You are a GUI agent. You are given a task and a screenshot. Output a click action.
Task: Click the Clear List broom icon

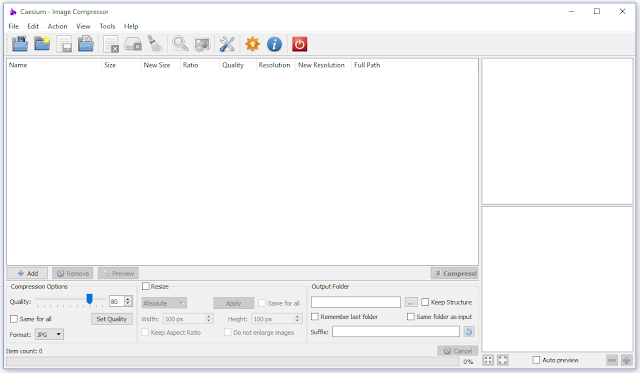pyautogui.click(x=155, y=44)
